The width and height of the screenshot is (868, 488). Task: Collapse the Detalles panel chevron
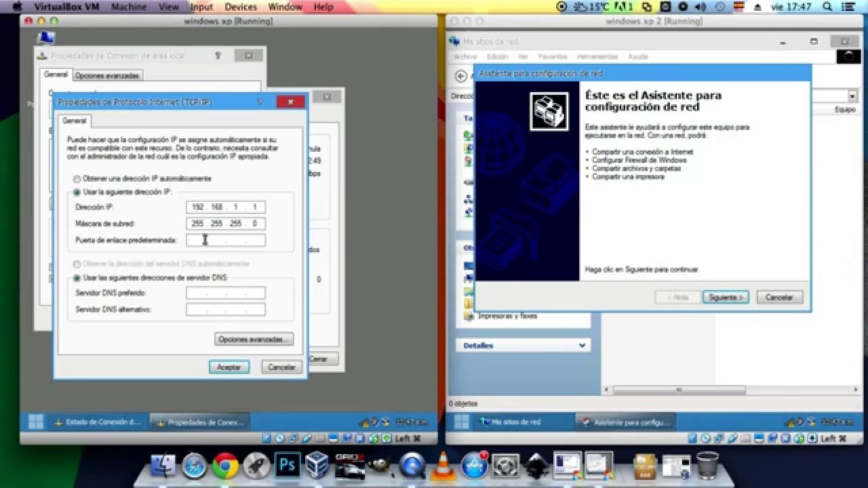click(x=582, y=346)
